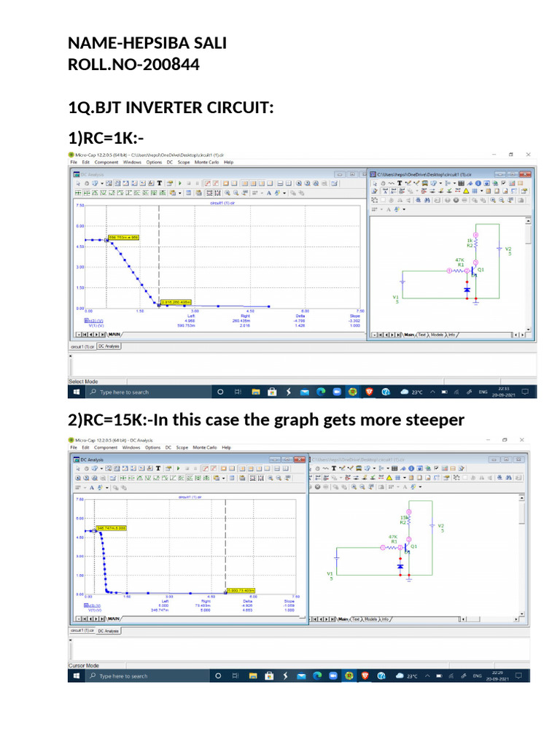Screen dimensions: 560x747
Task: Click blue Info circle icon in RC=15K circuit window
Action: [x=411, y=468]
